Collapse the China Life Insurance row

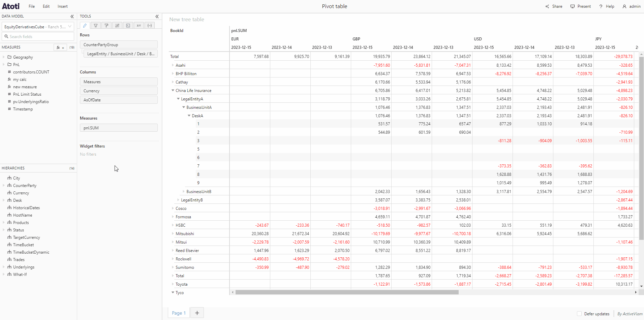pyautogui.click(x=173, y=90)
